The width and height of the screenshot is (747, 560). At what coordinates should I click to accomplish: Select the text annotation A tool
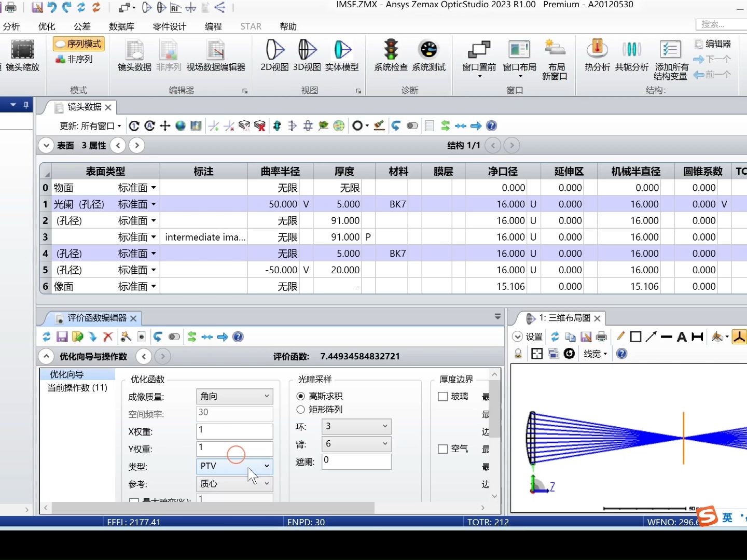click(x=682, y=337)
